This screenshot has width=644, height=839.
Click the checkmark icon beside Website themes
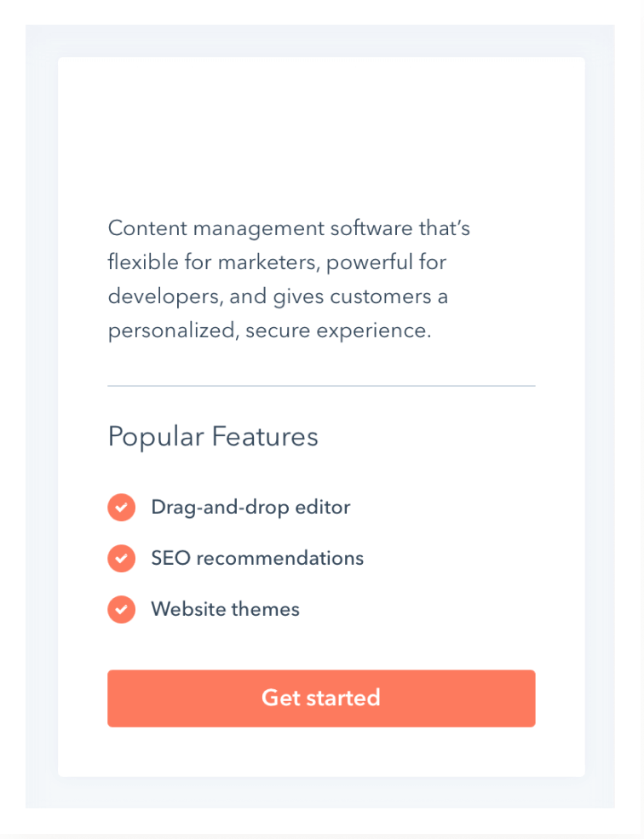[121, 610]
